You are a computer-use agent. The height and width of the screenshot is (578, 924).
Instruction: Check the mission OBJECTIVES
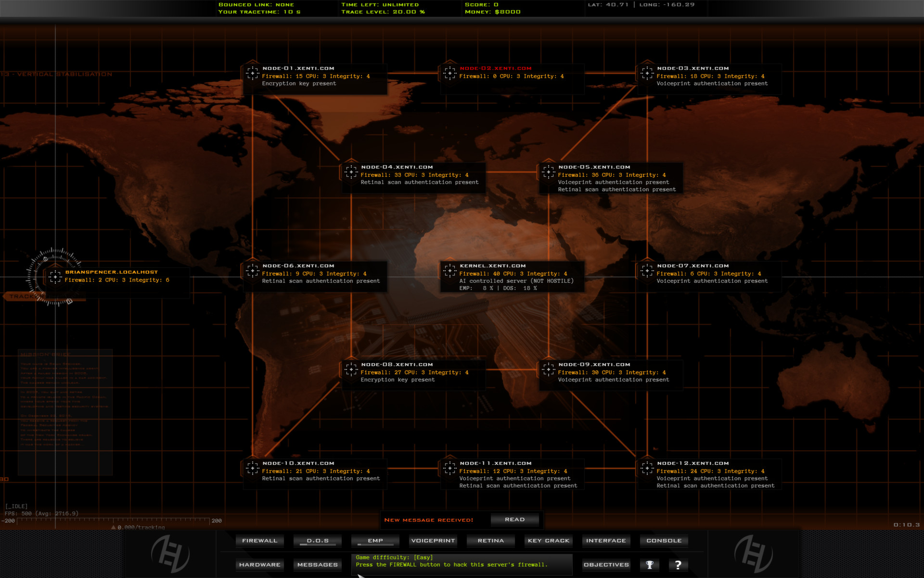(606, 565)
